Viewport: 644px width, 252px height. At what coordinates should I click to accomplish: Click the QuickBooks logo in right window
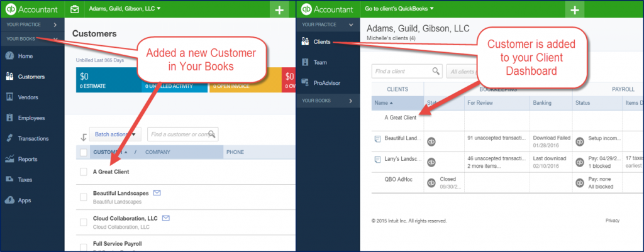point(306,9)
